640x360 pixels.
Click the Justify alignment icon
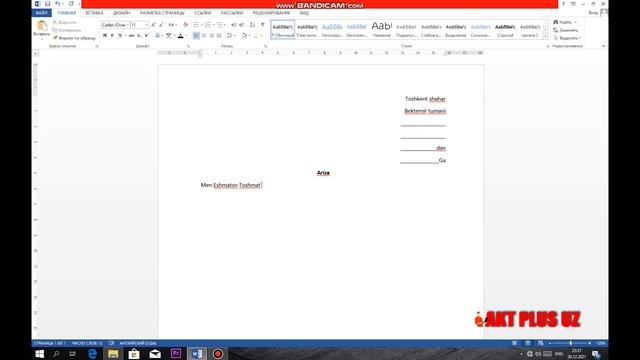tap(219, 36)
